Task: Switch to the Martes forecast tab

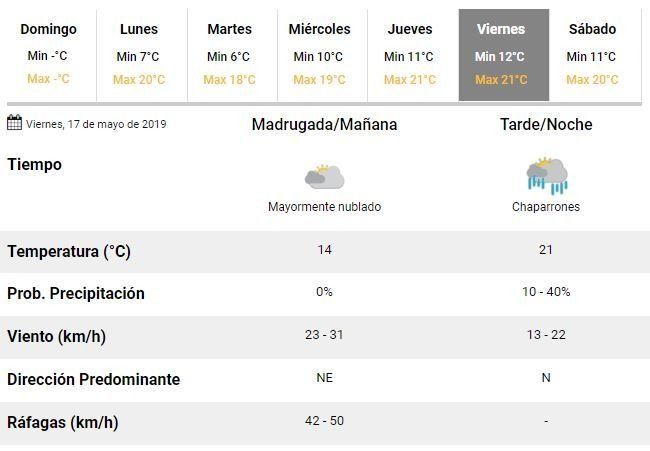Action: click(229, 55)
